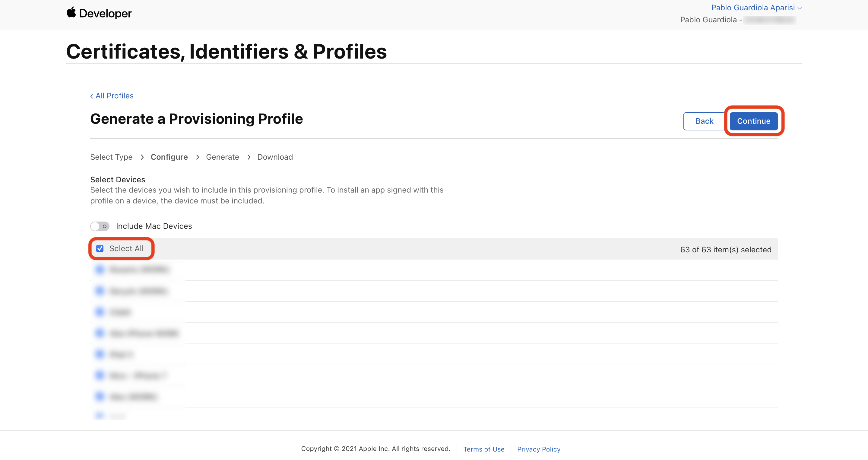The width and height of the screenshot is (868, 460).
Task: Click the Apple Developer logo
Action: click(x=99, y=13)
